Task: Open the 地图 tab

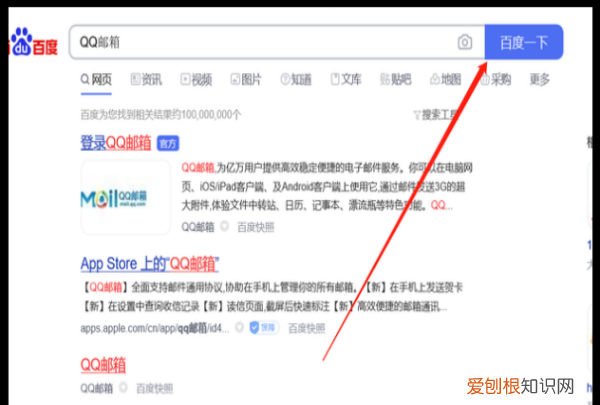Action: coord(445,80)
